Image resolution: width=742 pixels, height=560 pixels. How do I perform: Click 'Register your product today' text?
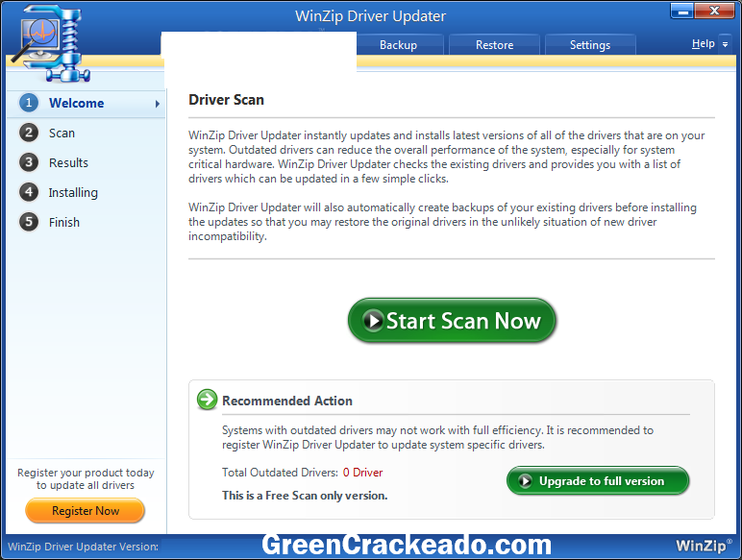coord(86,473)
